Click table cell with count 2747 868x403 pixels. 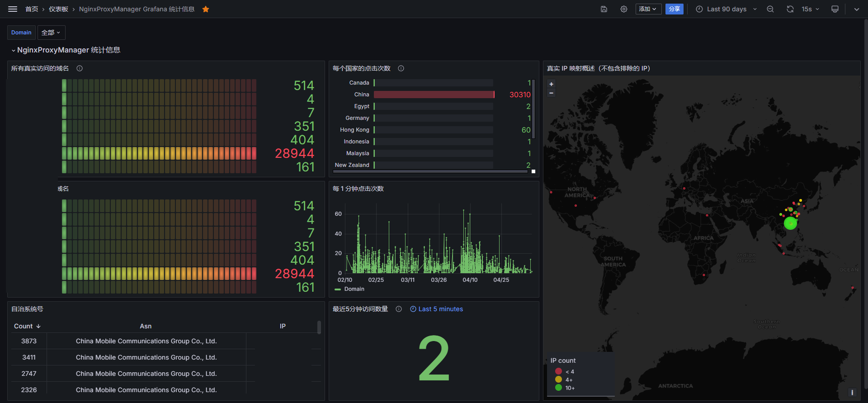(29, 374)
